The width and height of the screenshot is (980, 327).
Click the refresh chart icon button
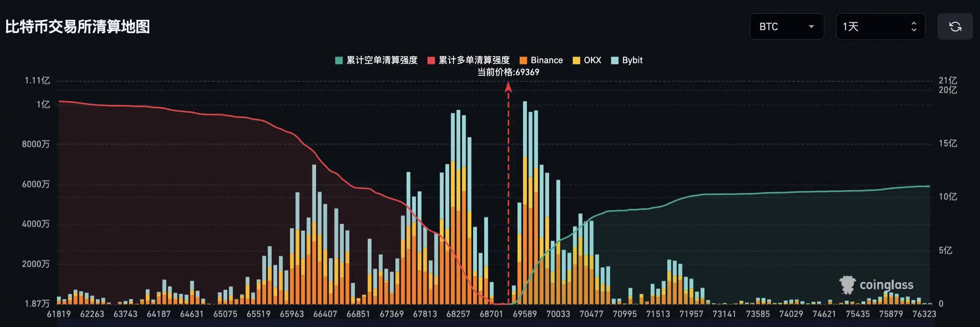coord(955,27)
